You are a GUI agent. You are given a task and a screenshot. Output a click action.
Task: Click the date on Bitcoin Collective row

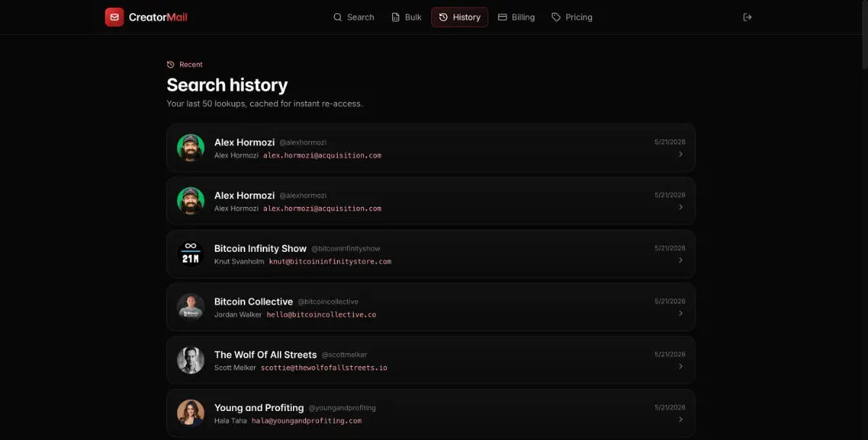tap(670, 301)
